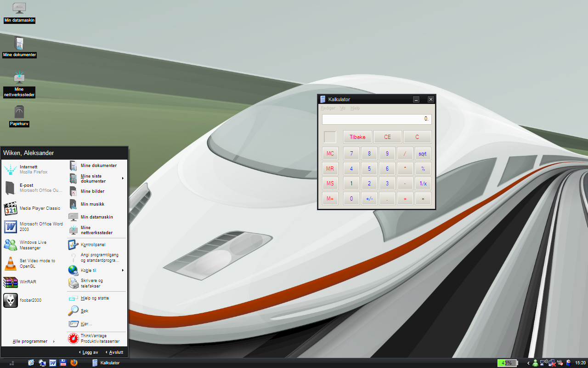
Task: Open Hjelp og støtte
Action: pyautogui.click(x=96, y=298)
